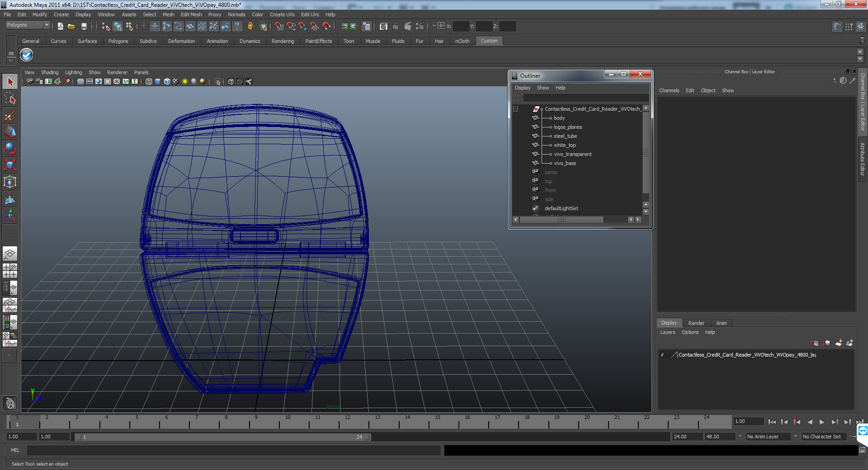Create layer from selected objects icon
Screen dimensions: 868x470
click(849, 343)
